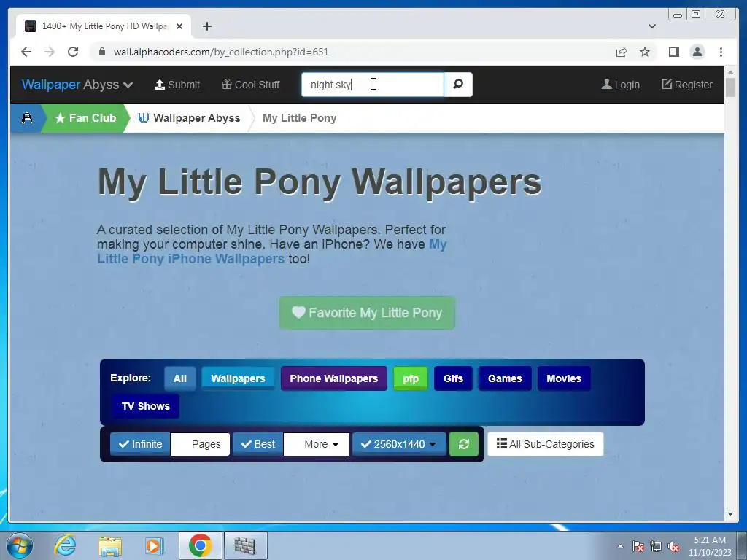
Task: Open the 2560x1440 resolution dropdown
Action: [399, 444]
